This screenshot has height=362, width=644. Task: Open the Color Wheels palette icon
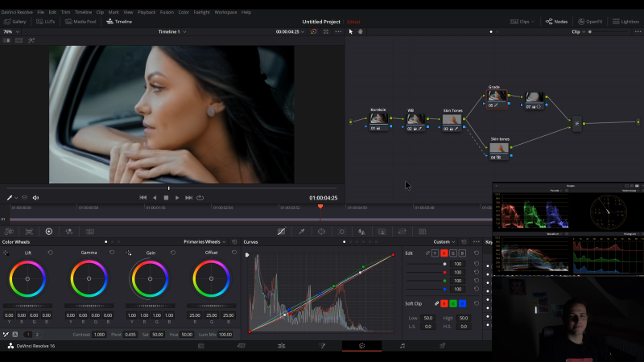[x=49, y=232]
